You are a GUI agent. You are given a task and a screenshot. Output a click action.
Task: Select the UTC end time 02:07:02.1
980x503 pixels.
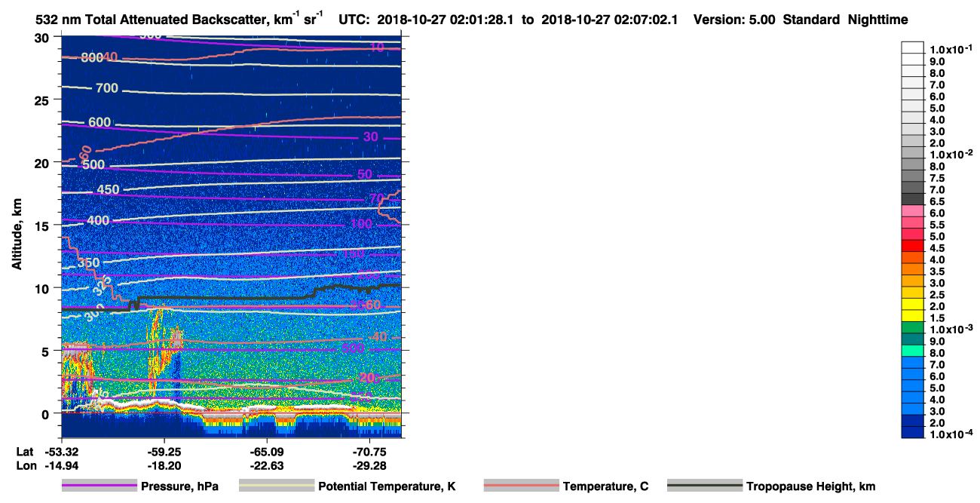[x=645, y=20]
